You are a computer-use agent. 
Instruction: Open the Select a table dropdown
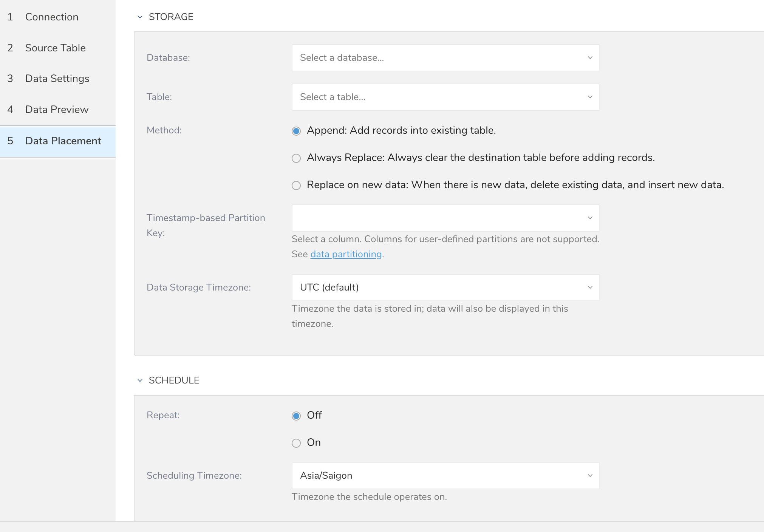coord(445,97)
